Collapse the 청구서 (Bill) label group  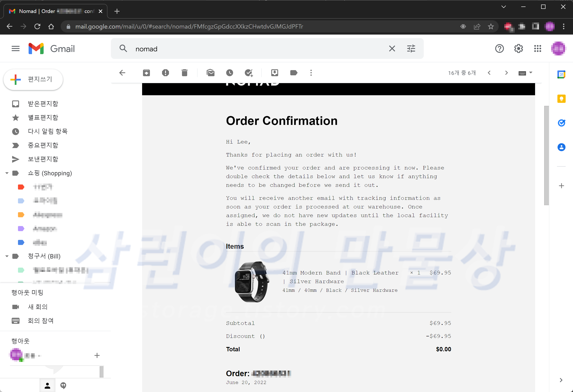pos(7,256)
